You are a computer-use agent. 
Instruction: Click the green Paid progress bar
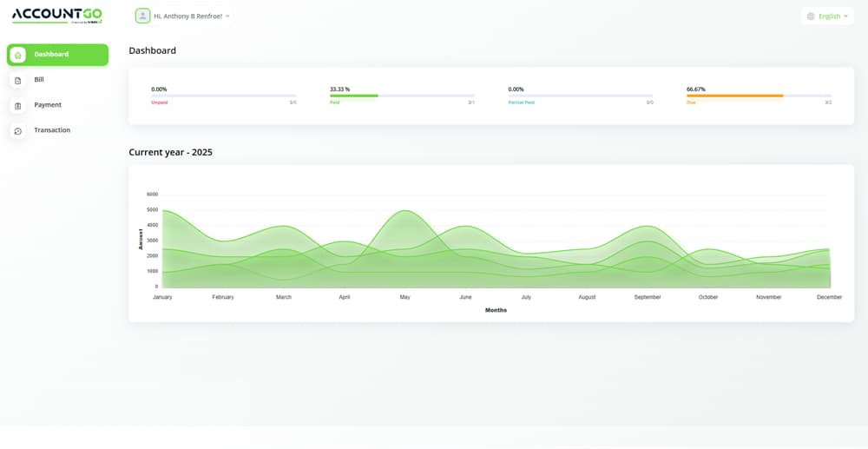354,96
